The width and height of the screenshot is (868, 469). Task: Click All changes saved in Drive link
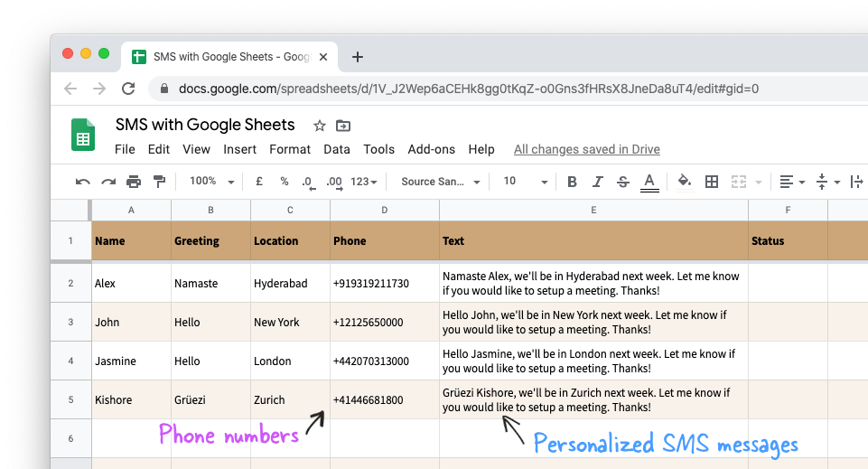tap(587, 149)
